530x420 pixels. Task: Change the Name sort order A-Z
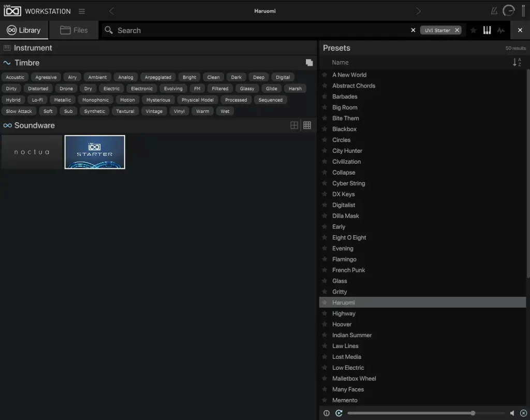click(x=517, y=62)
